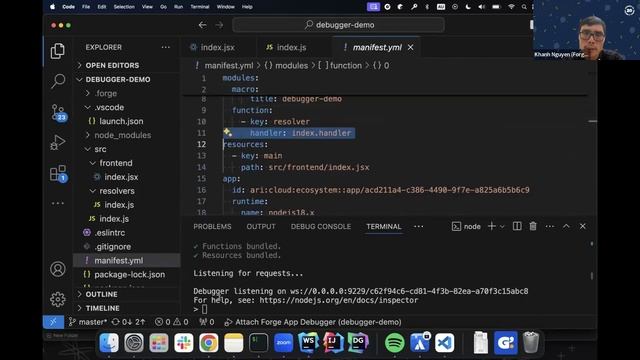Open the DEBUG CONSOLE panel tab
This screenshot has height=360, width=640.
click(321, 227)
